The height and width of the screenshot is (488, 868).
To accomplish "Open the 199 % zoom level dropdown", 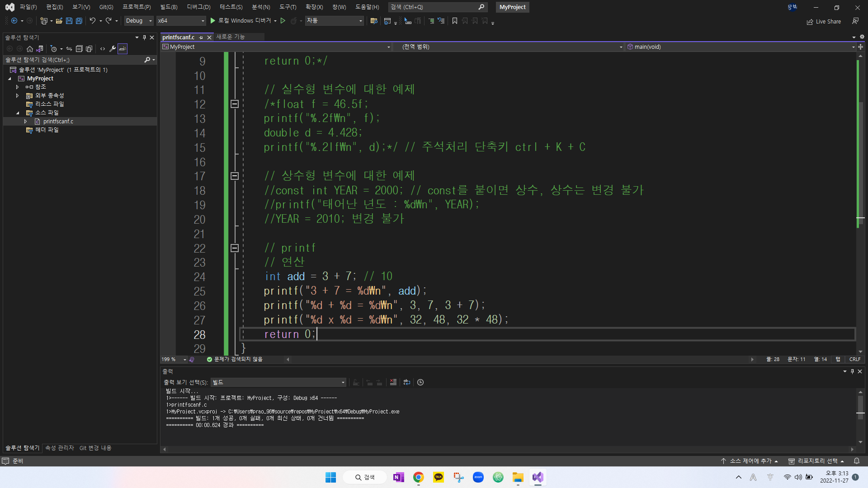I will coord(174,360).
